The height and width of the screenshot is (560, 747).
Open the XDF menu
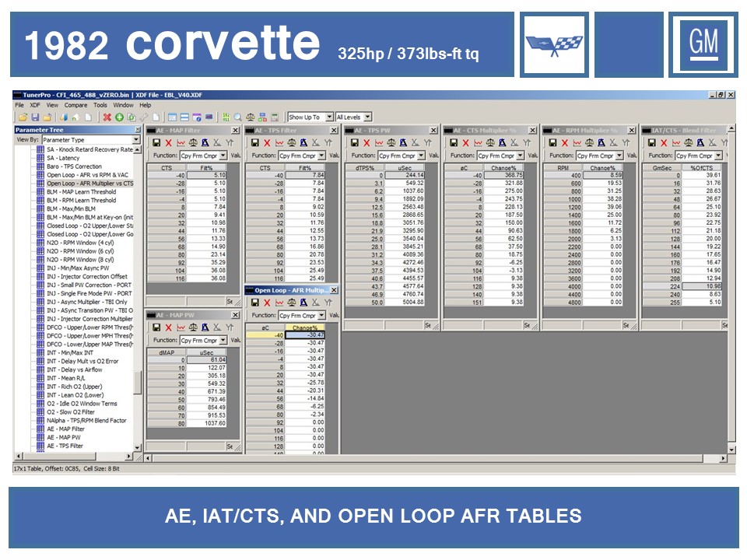[35, 105]
